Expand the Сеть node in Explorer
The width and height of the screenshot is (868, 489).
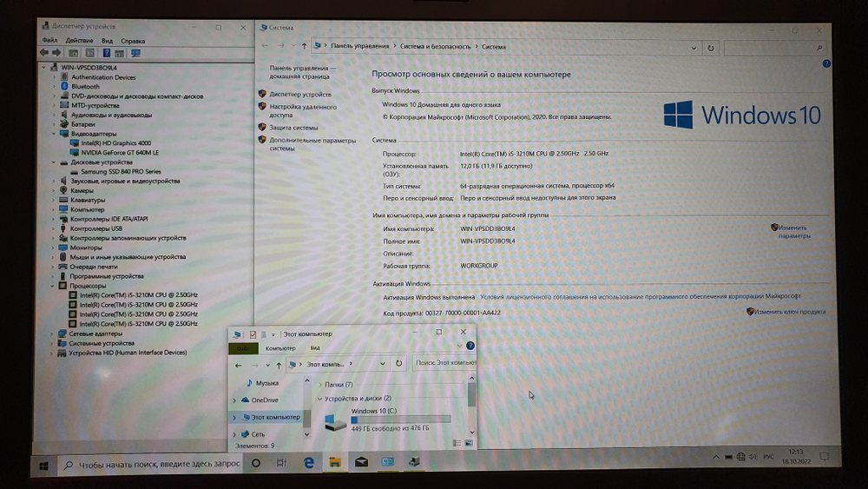234,434
